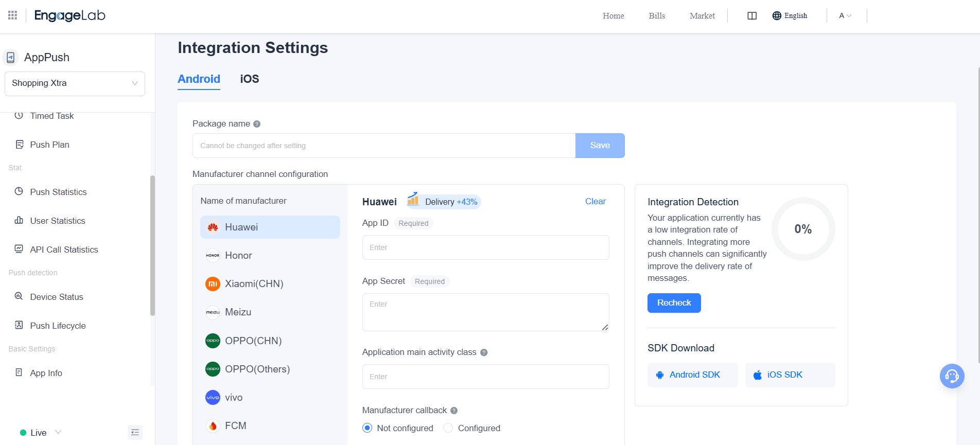
Task: Click the sidebar scrollbar
Action: (152, 245)
